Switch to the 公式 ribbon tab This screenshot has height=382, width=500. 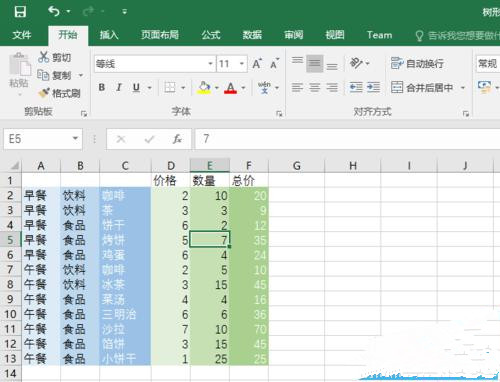point(211,35)
